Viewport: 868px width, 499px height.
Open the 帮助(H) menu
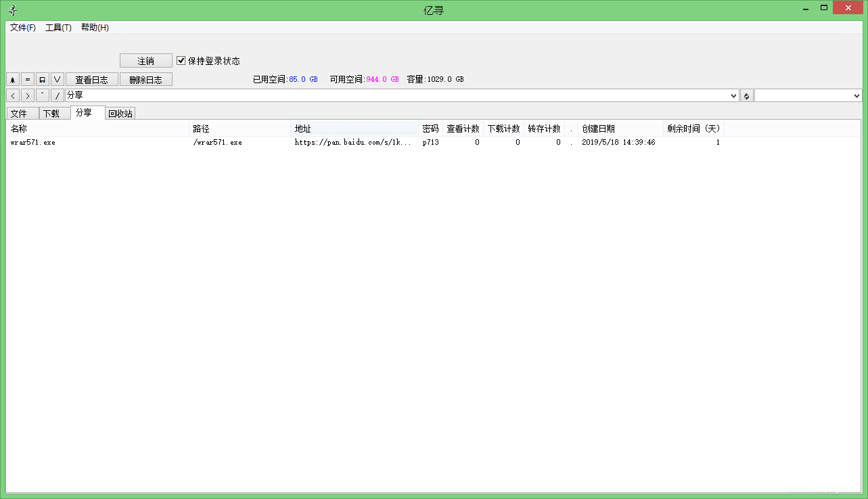95,28
